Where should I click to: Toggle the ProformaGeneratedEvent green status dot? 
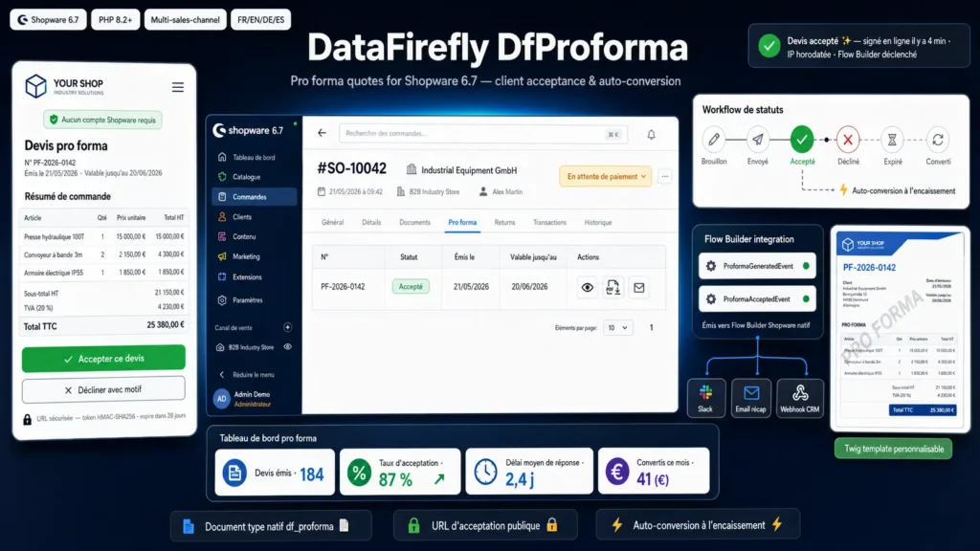pos(806,266)
